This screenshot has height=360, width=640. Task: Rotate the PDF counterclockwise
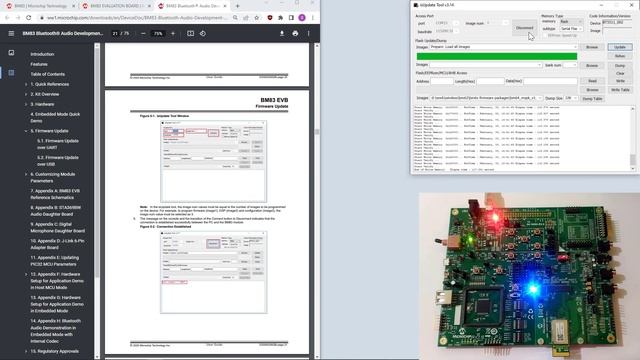tap(203, 33)
